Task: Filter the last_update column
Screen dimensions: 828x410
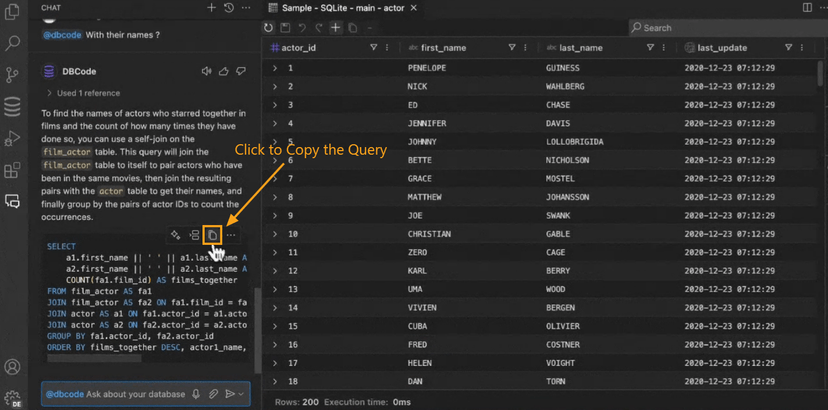Action: [788, 48]
